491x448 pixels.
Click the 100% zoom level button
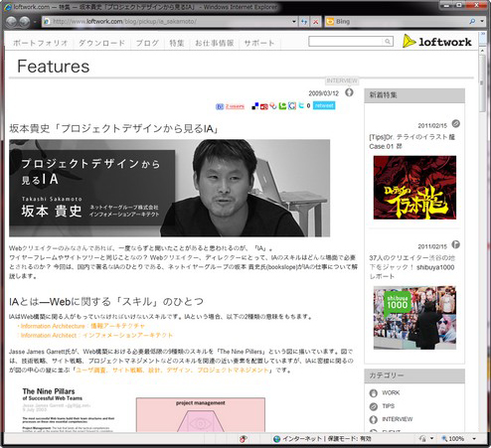click(x=453, y=439)
